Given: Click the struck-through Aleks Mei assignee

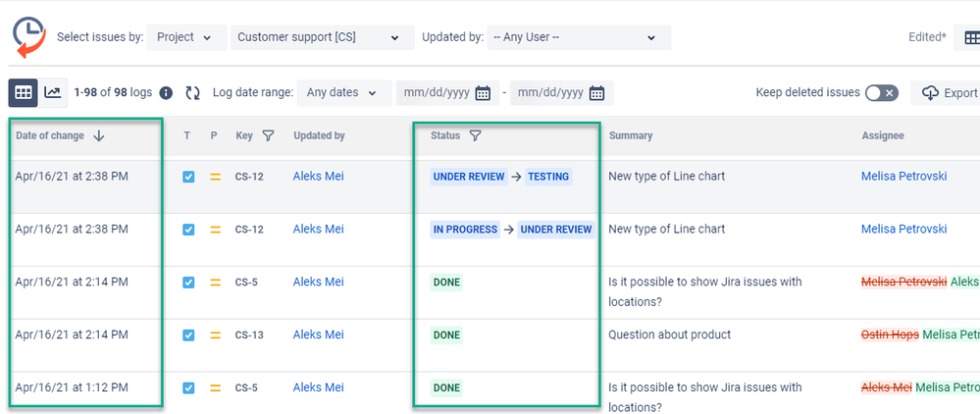Looking at the screenshot, I should point(886,388).
